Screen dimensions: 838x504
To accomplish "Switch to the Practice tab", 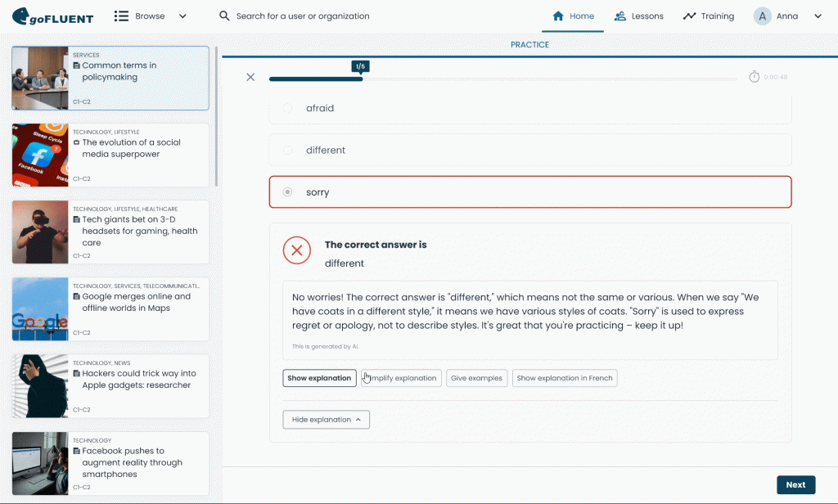I will point(529,45).
